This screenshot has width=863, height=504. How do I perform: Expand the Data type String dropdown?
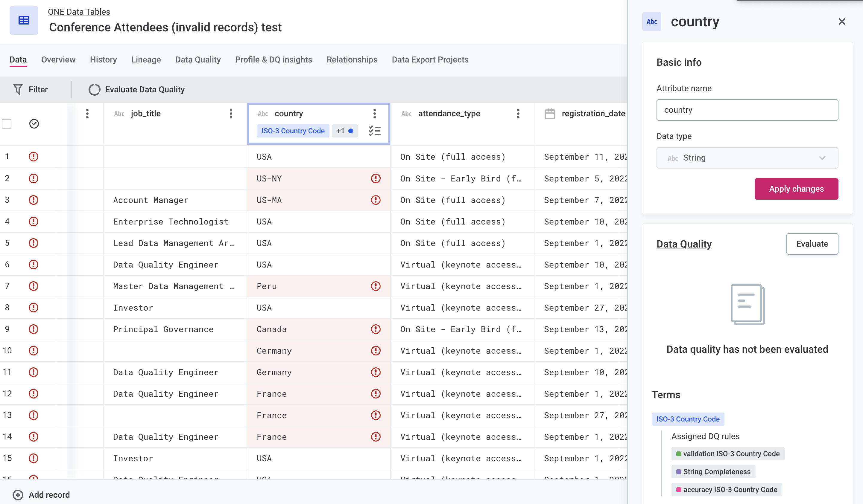747,158
